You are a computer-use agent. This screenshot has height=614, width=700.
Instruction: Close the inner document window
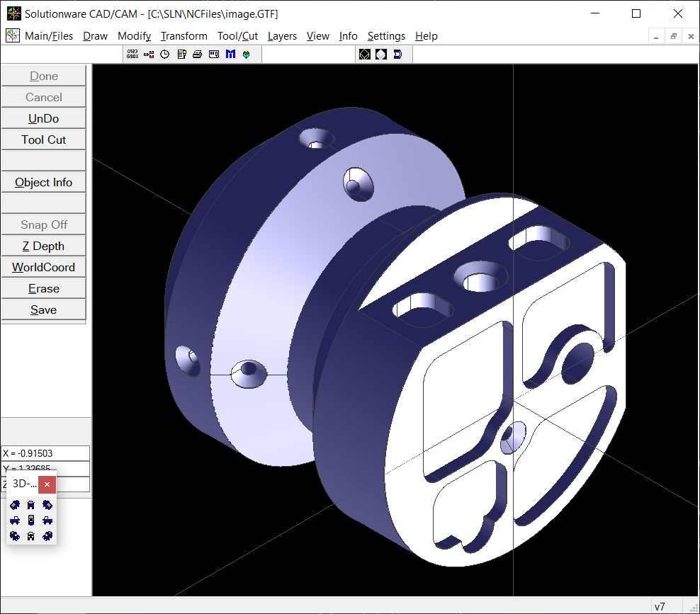click(x=691, y=37)
